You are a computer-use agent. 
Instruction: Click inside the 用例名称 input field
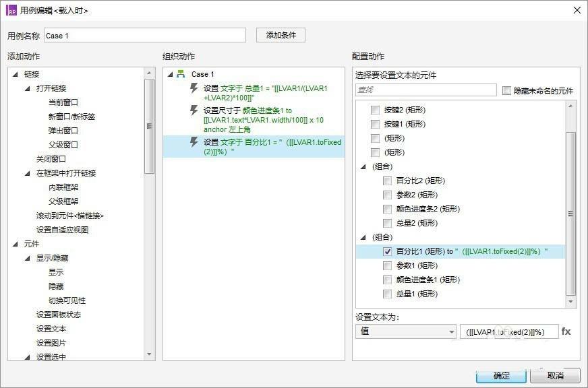coord(145,34)
